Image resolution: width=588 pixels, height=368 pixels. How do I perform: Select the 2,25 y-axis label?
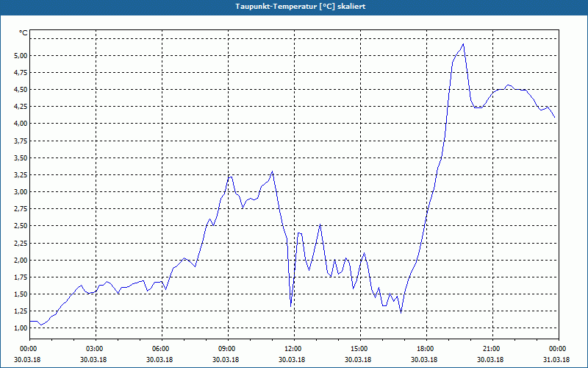[21, 243]
